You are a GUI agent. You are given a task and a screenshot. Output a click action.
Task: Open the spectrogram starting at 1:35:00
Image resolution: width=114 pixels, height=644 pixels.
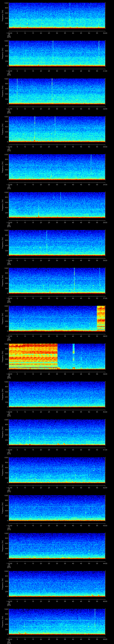[x=57, y=243]
